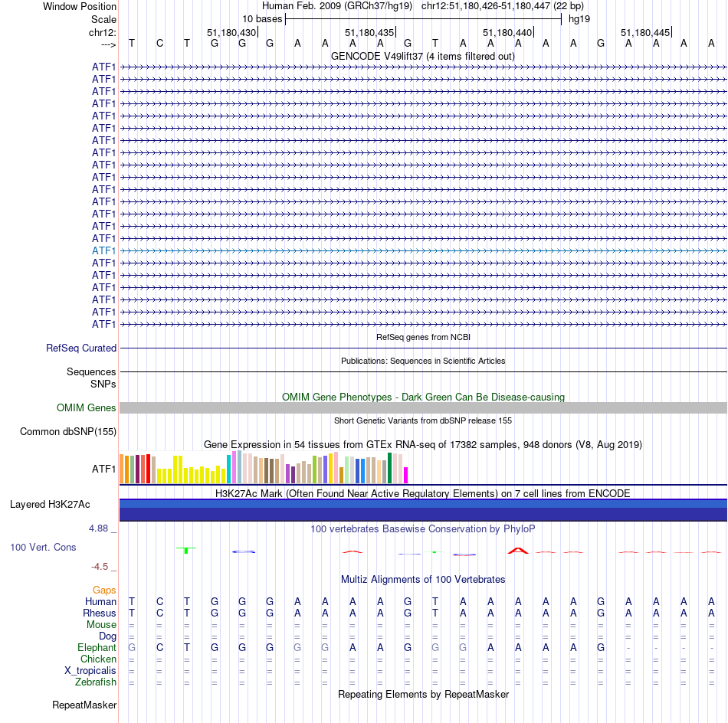The image size is (728, 723).
Task: Click the 4.88 upper conservation scale value
Action: pos(98,528)
